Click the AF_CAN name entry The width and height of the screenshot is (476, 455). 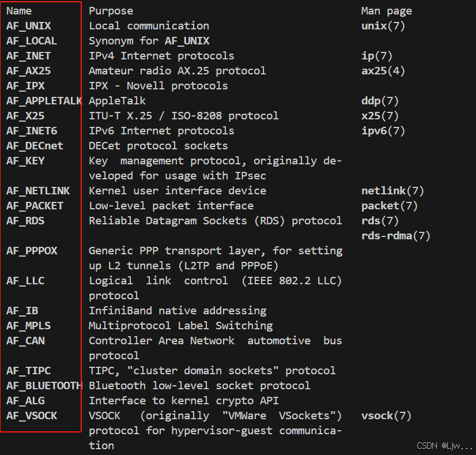25,341
